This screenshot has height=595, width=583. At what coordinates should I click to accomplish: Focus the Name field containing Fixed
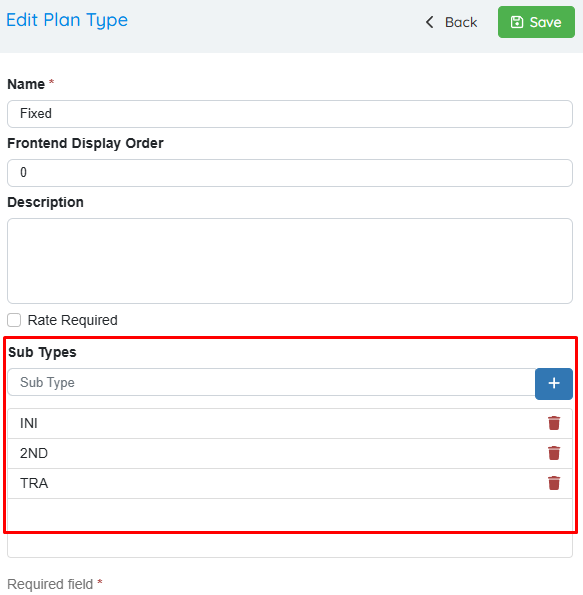tap(290, 114)
